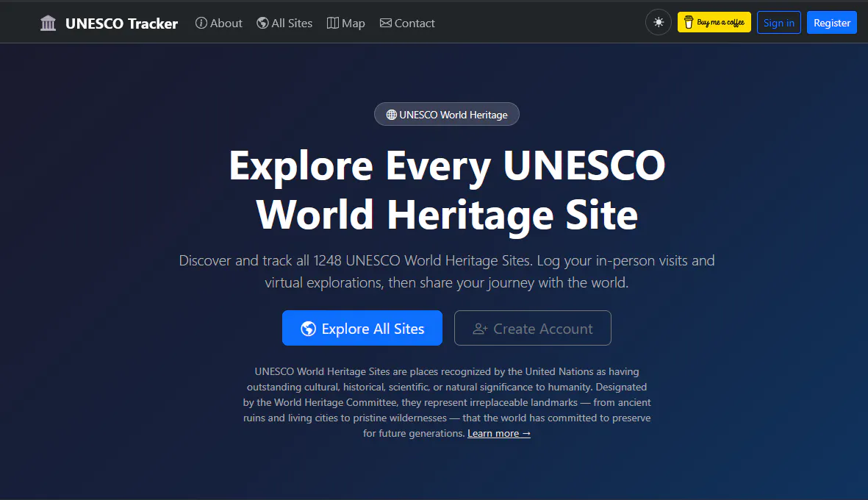Click the paragraph starting "UNESCO World Heritage Sites are"
Viewport: 868px width, 500px height.
[x=447, y=402]
